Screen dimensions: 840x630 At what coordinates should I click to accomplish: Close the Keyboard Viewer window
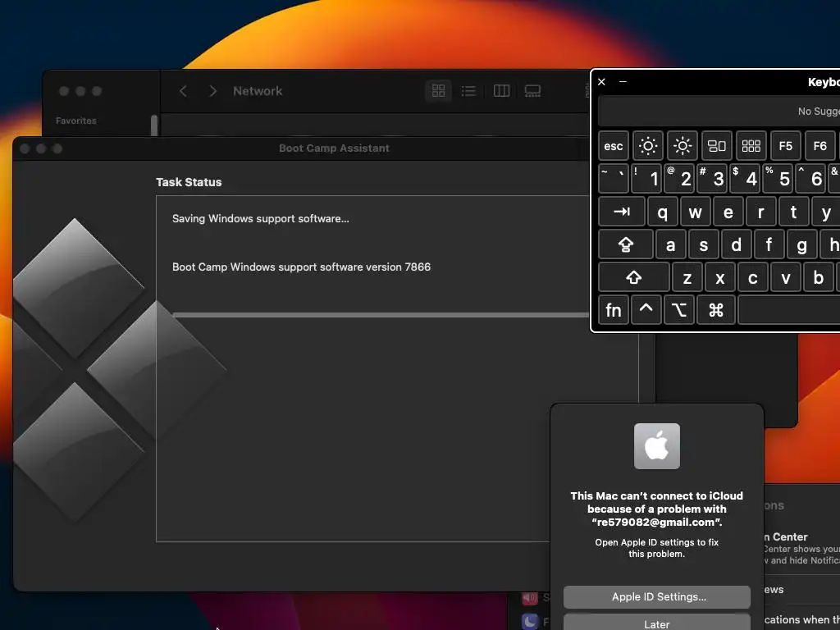coord(601,82)
